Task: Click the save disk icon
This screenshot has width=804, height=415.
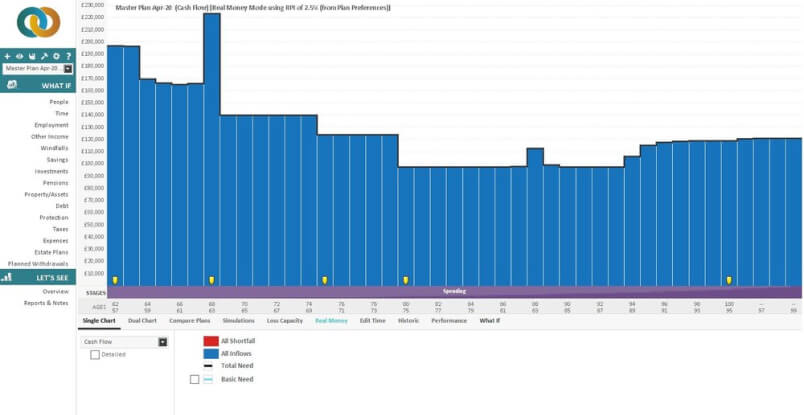Action: click(32, 56)
